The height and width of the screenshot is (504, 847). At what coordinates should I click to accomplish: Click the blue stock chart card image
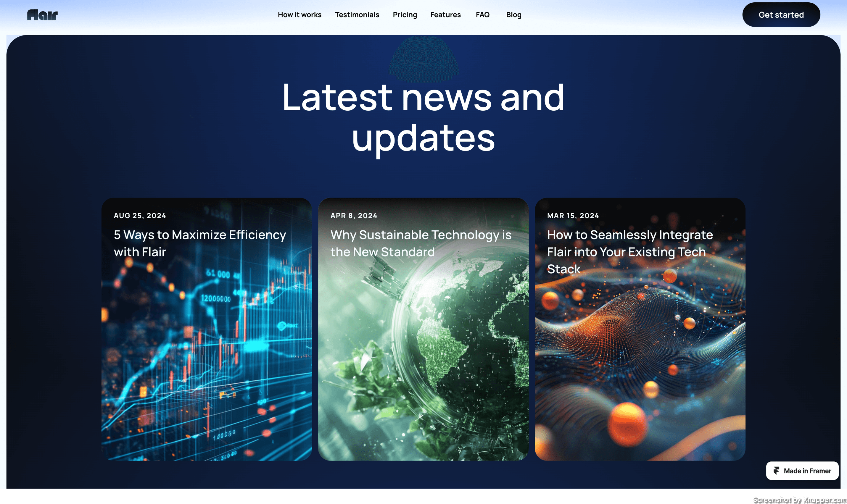(207, 360)
